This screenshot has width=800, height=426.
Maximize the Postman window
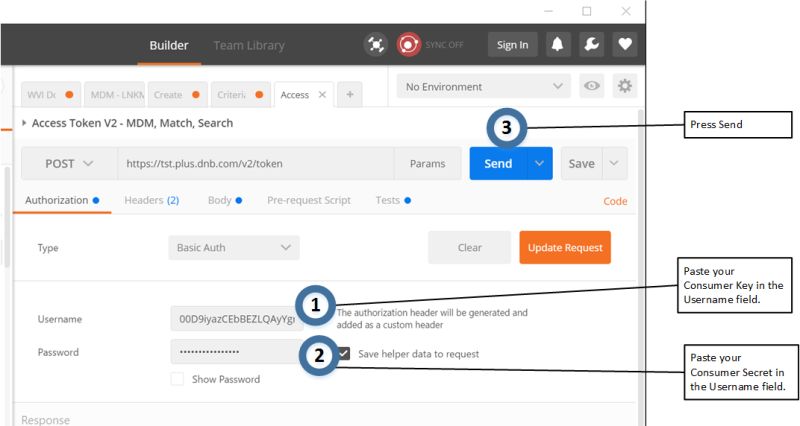coord(587,11)
